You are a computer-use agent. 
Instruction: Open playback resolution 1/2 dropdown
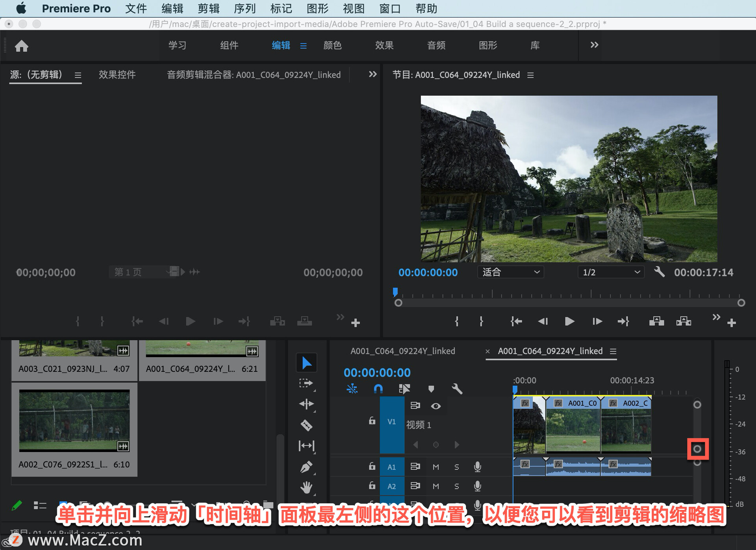click(x=611, y=272)
